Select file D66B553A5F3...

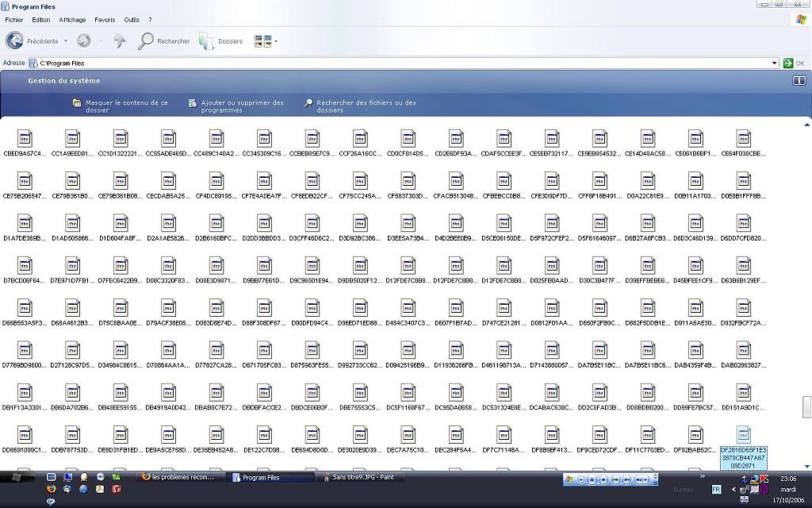(x=25, y=313)
